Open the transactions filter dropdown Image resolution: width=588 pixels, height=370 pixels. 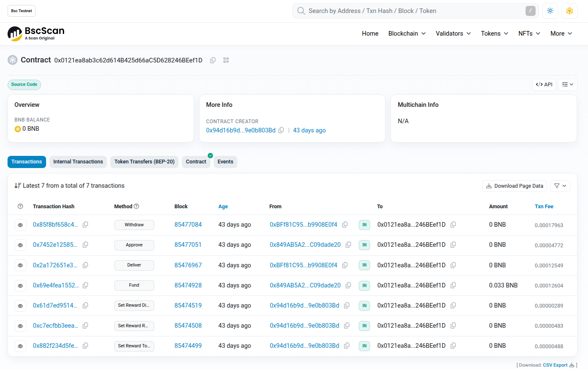(560, 186)
